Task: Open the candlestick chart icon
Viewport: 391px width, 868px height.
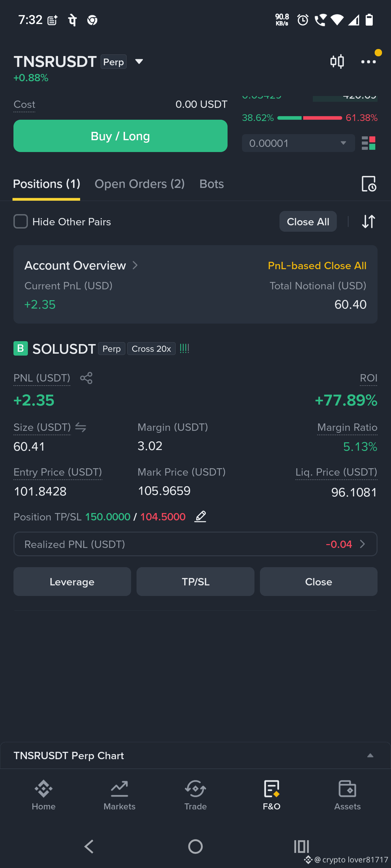Action: tap(337, 62)
